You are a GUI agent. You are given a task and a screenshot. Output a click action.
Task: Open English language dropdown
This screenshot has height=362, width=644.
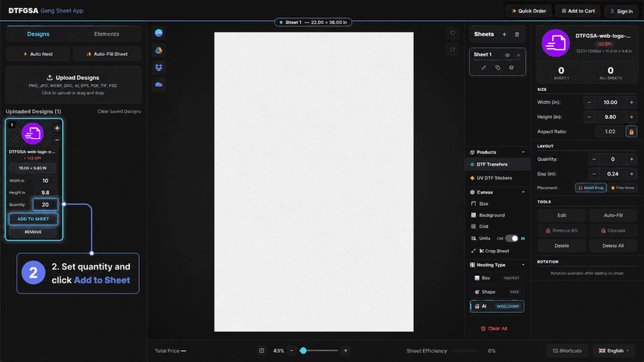(x=614, y=350)
